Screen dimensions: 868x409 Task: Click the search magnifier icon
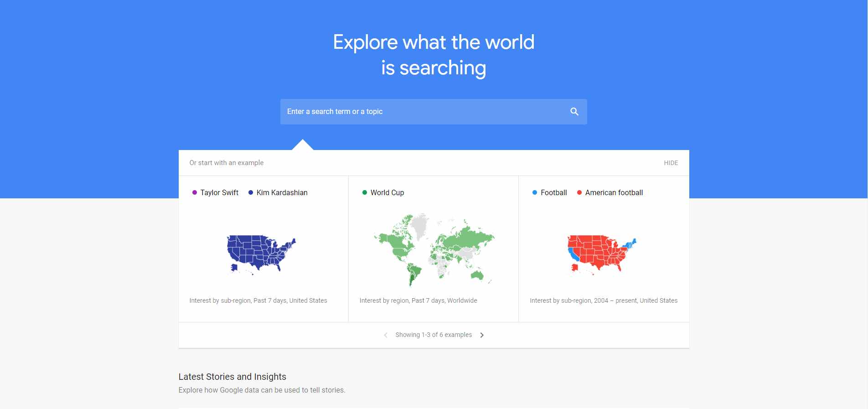click(x=574, y=112)
